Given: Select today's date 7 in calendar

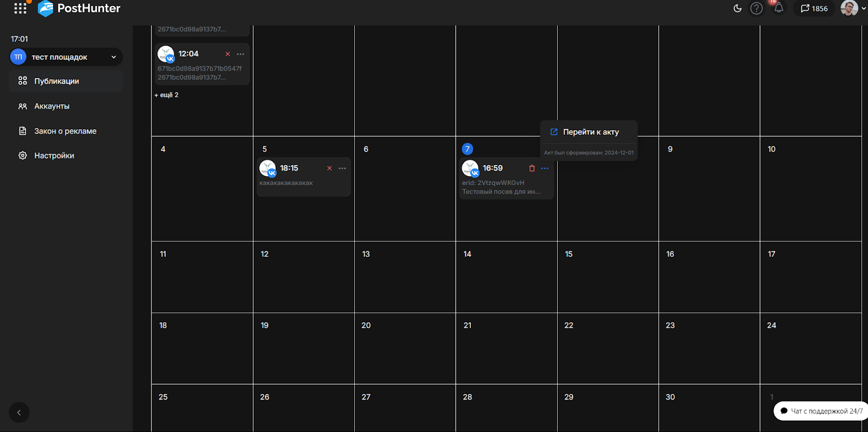Looking at the screenshot, I should click(x=467, y=149).
